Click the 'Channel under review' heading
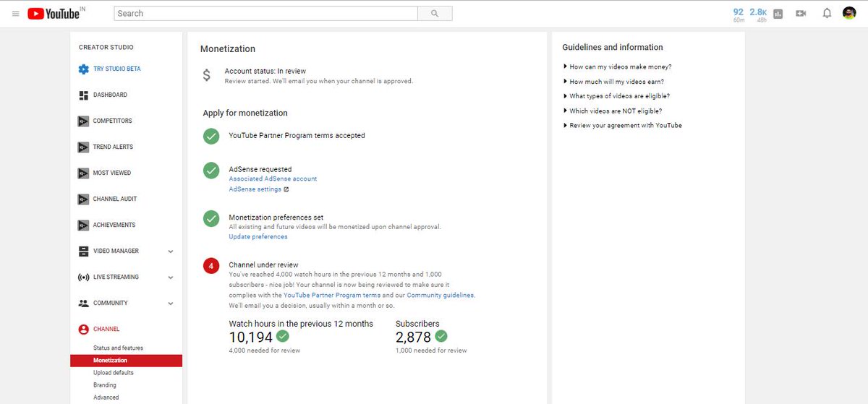The width and height of the screenshot is (868, 404). tap(263, 265)
